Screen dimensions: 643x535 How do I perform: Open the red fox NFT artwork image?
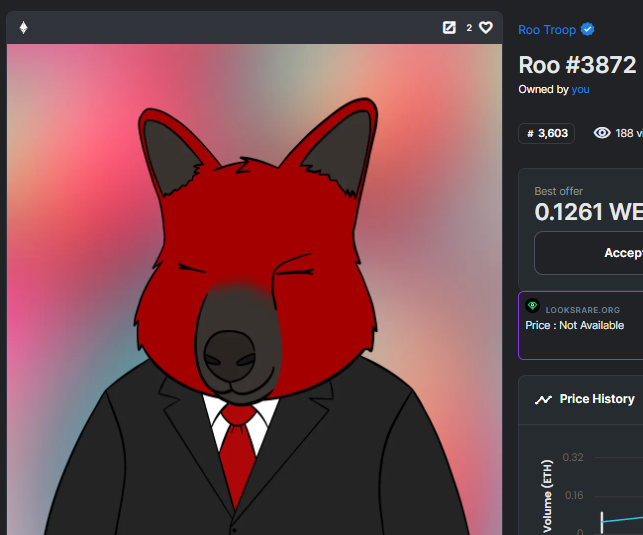coord(254,289)
